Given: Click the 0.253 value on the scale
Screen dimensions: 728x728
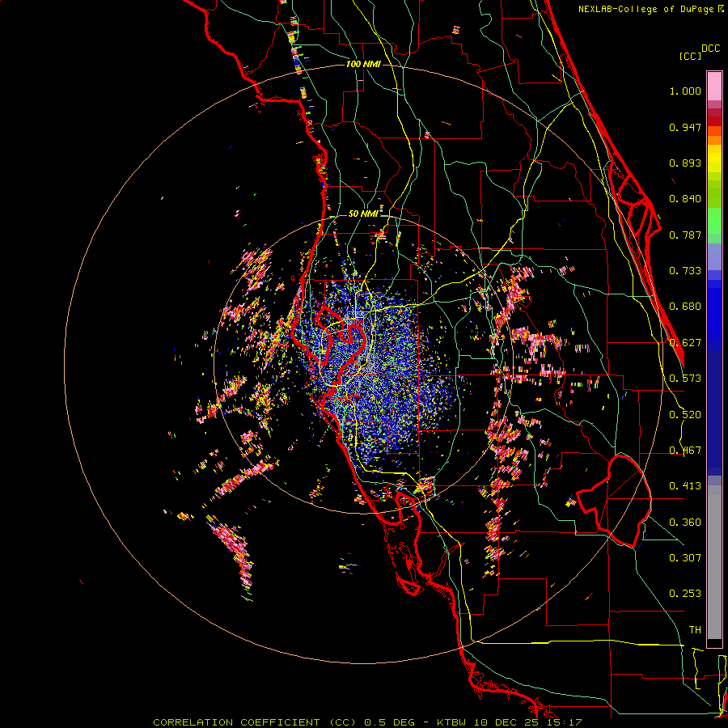Looking at the screenshot, I should (x=685, y=594).
